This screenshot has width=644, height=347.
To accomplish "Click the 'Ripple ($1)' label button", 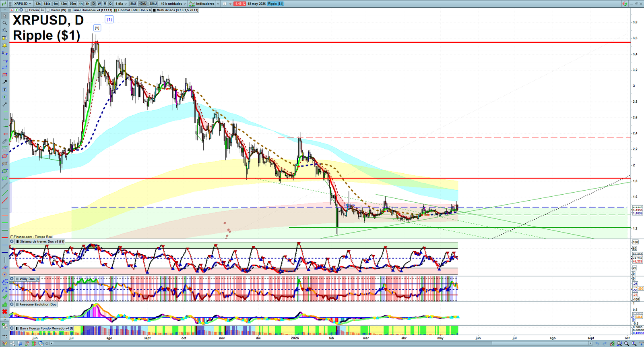I will (275, 4).
